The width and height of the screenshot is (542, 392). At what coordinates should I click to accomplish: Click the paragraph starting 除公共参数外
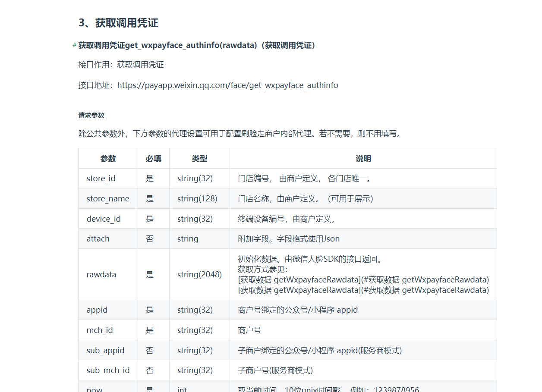241,134
